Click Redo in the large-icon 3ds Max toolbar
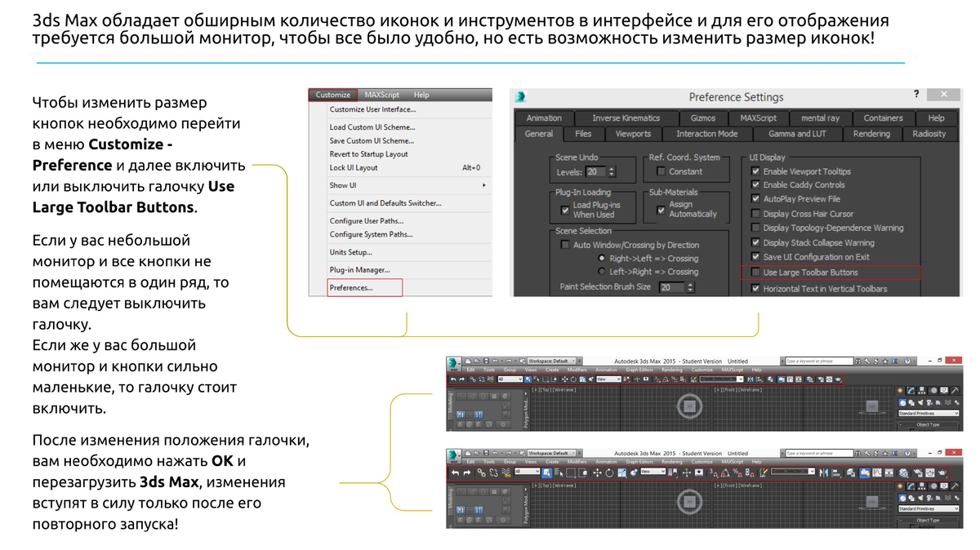Screen dimensions: 980x550 pyautogui.click(x=467, y=472)
